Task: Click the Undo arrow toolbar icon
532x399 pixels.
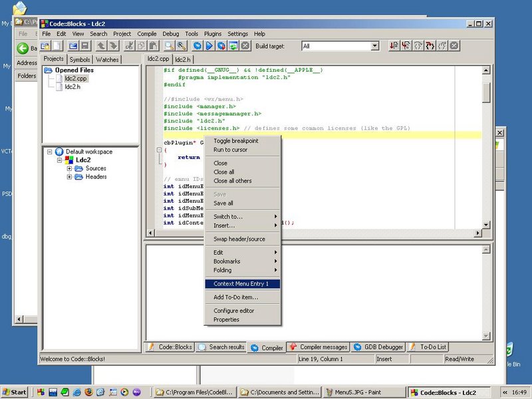Action: (x=101, y=46)
